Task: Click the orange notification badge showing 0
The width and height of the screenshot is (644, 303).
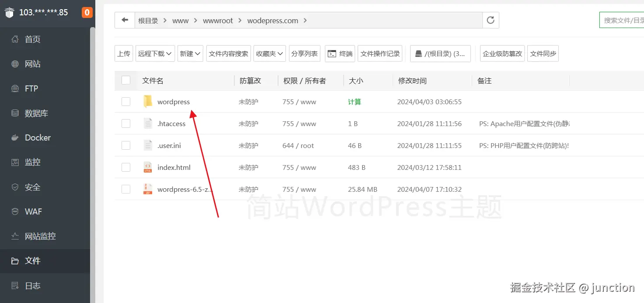Action: point(87,12)
